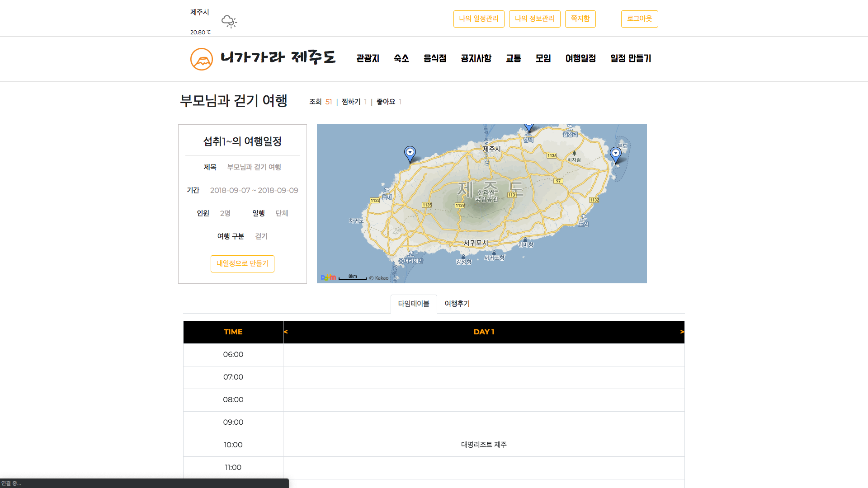868x488 pixels.
Task: Click the mountain logo icon of 니가가라 제주도
Action: 202,59
